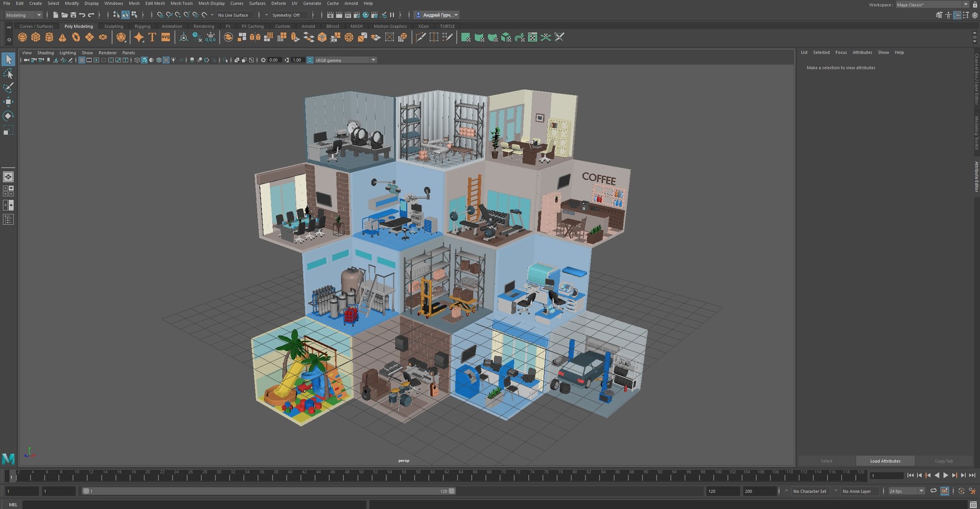Screen dimensions: 980x509
Task: Create a polygon cylinder from the shelf
Action: click(49, 37)
